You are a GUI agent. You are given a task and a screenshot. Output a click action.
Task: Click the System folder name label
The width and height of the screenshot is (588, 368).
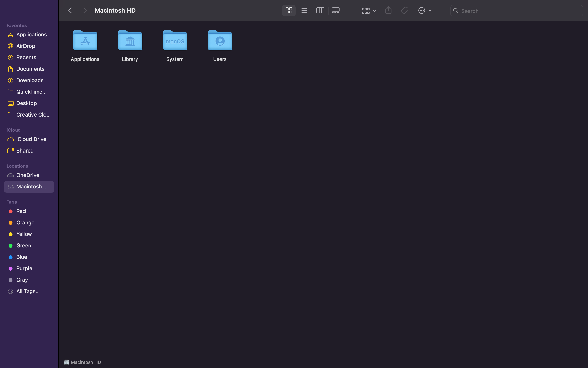pyautogui.click(x=175, y=59)
